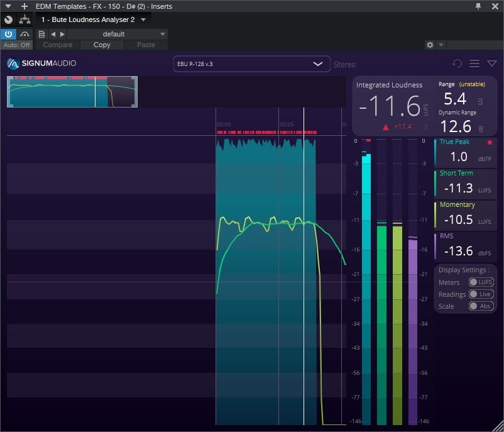
Task: Click the round bypass knob icon
Action: pos(8,19)
